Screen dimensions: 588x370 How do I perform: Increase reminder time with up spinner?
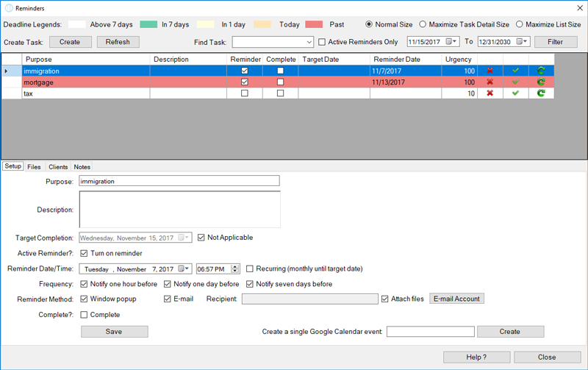pyautogui.click(x=235, y=267)
